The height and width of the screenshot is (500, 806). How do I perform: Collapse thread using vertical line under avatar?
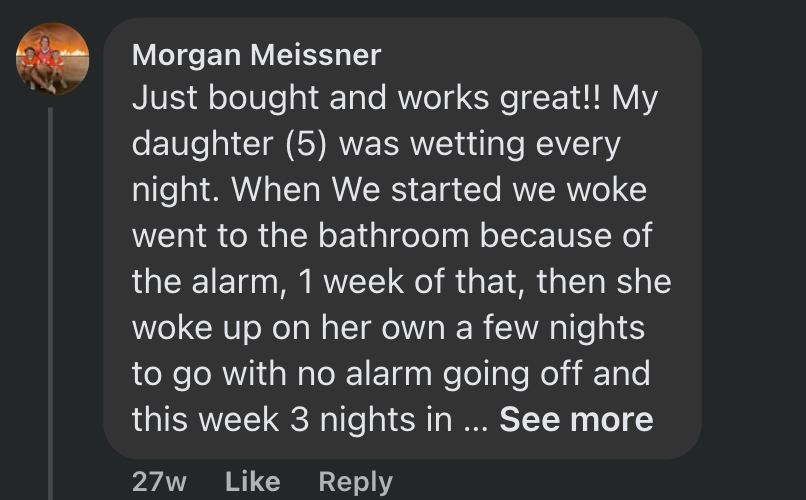51,300
